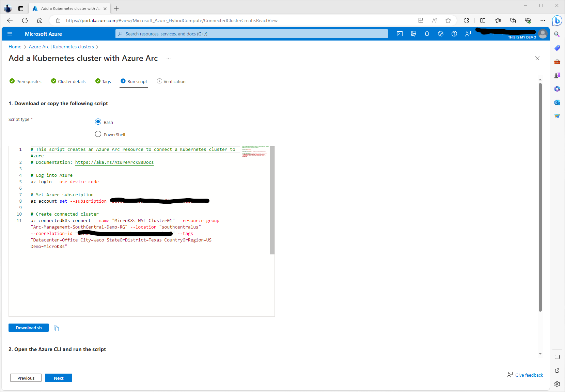Open the AzureArcK8sDocs documentation link
This screenshot has height=392, width=565.
114,162
